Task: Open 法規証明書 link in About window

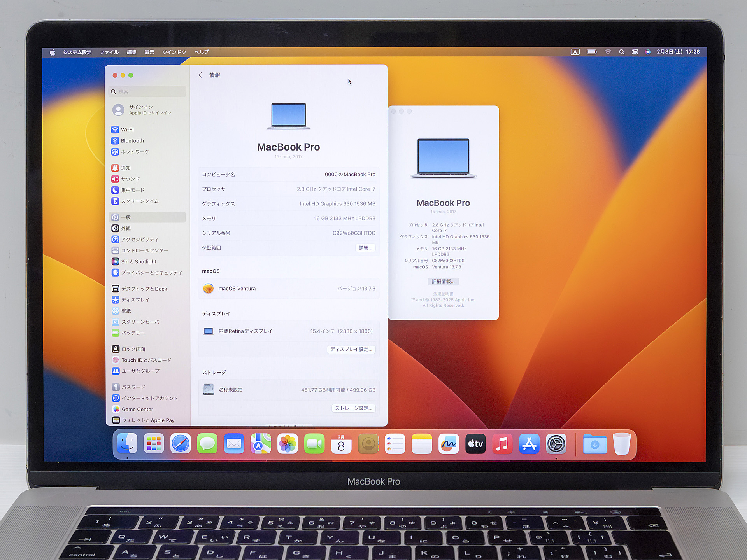Action: pos(443,294)
